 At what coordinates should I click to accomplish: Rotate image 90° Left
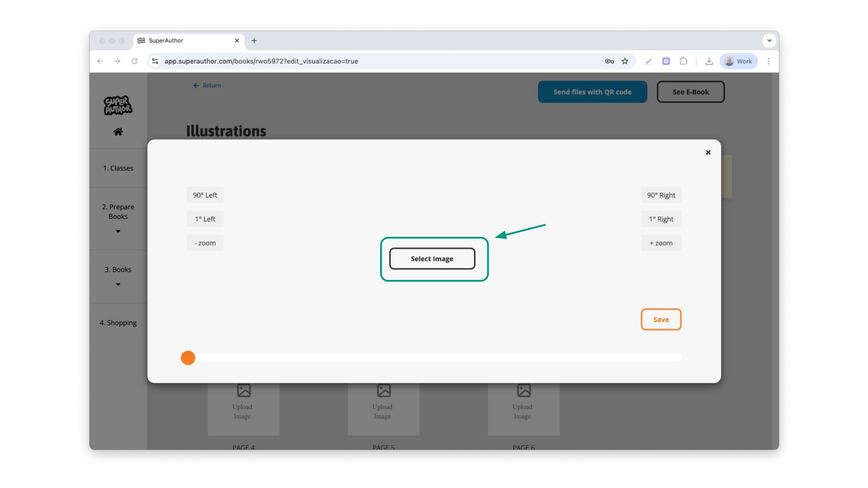coord(205,195)
